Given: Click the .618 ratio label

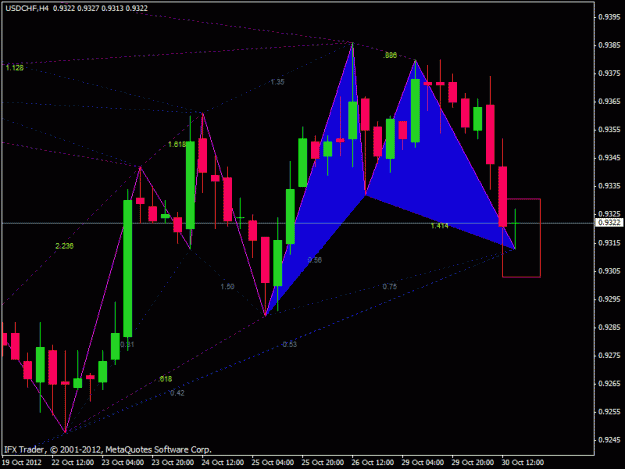Looking at the screenshot, I should click(165, 379).
